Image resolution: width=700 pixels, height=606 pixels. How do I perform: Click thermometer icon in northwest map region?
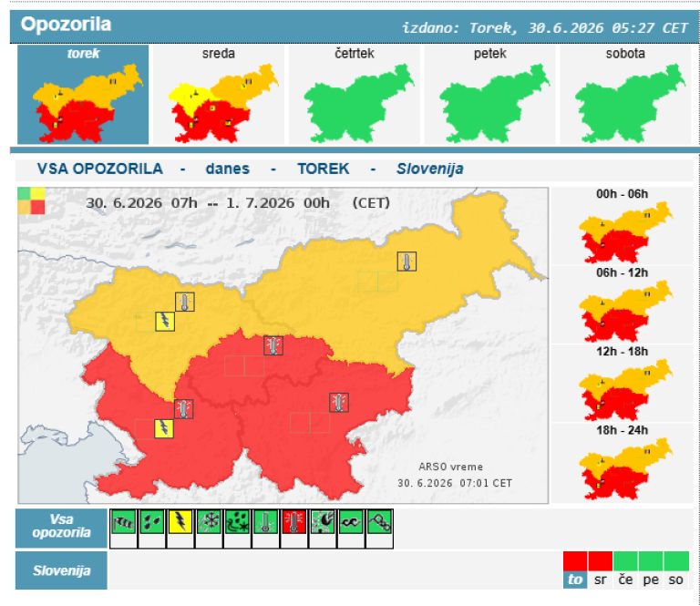(x=185, y=302)
